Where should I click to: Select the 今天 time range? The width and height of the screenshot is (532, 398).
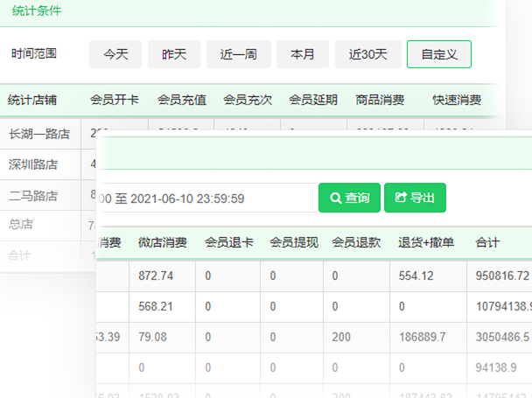click(x=115, y=54)
